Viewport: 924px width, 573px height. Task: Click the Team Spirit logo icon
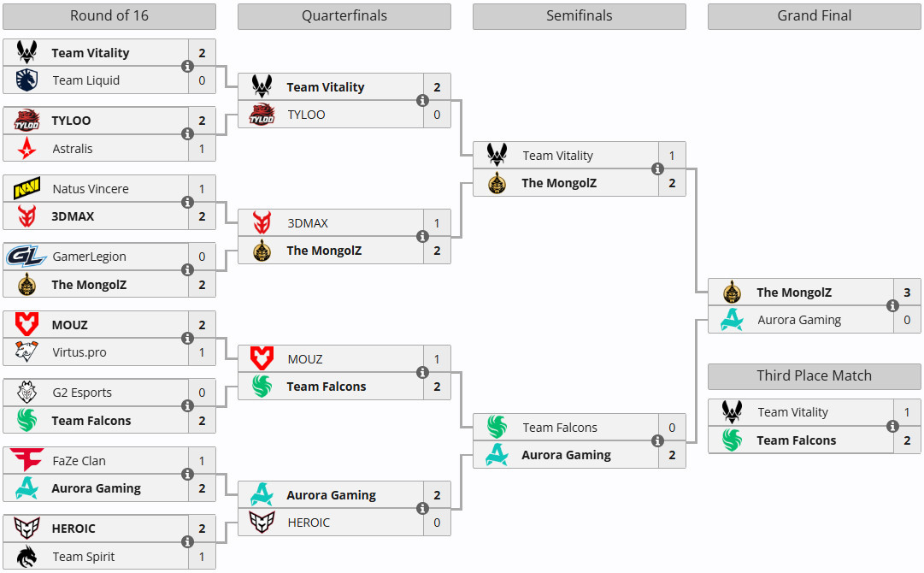(26, 557)
